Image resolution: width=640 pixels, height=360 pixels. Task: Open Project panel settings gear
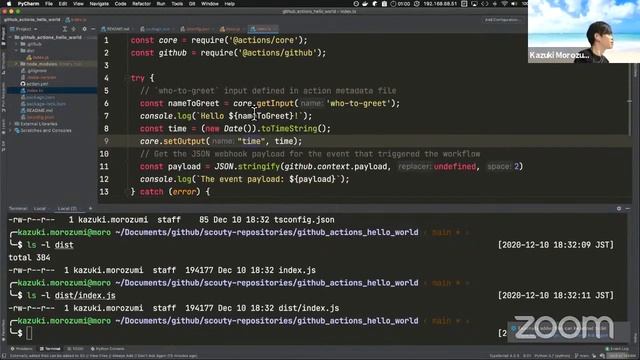(84, 29)
